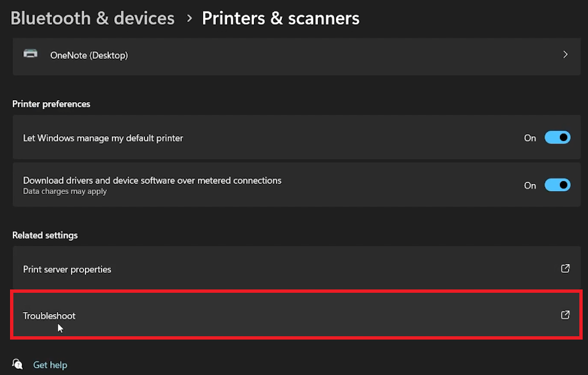Click the Let Windows manage default printer label
This screenshot has height=375, width=588.
pyautogui.click(x=103, y=138)
